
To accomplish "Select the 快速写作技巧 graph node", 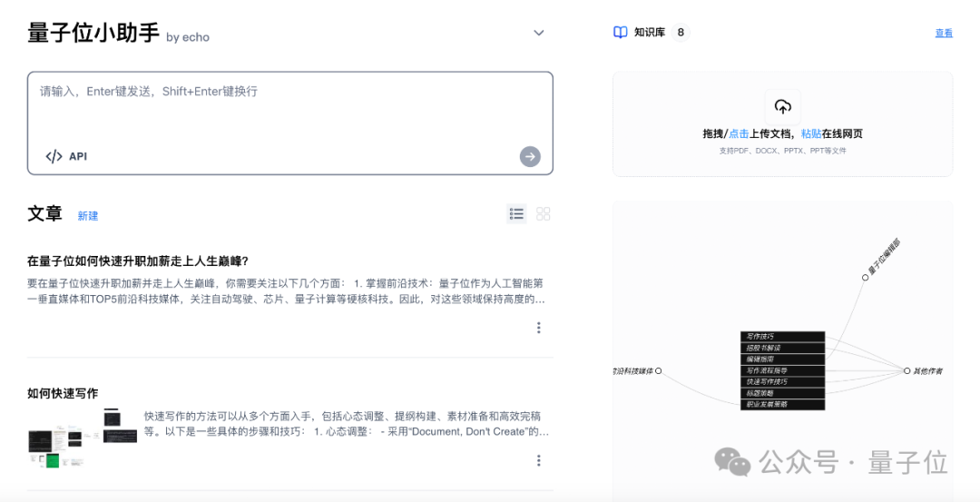I will click(x=782, y=381).
